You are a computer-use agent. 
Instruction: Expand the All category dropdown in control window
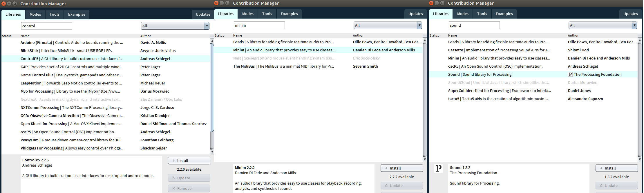175,26
